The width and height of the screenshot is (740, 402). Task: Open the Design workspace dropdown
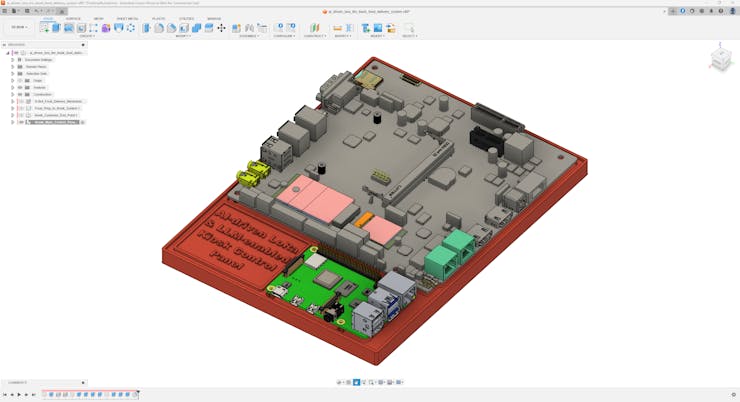pos(18,27)
